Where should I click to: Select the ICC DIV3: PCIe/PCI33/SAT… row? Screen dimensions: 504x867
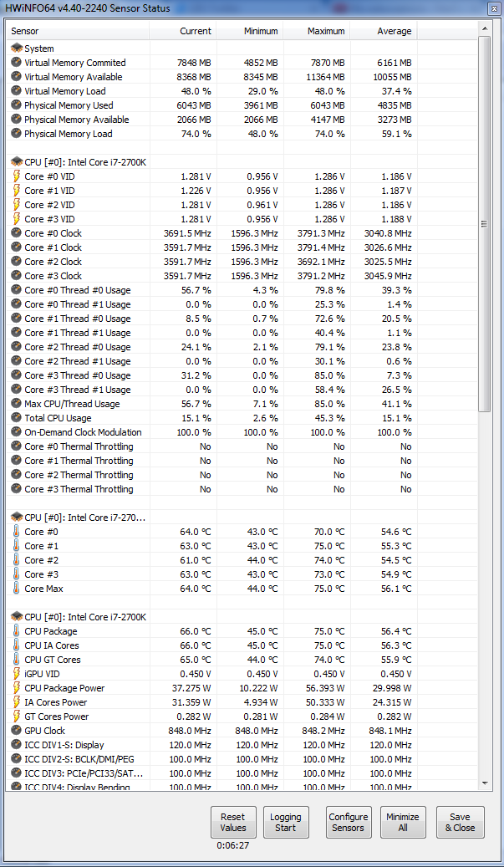click(x=242, y=773)
